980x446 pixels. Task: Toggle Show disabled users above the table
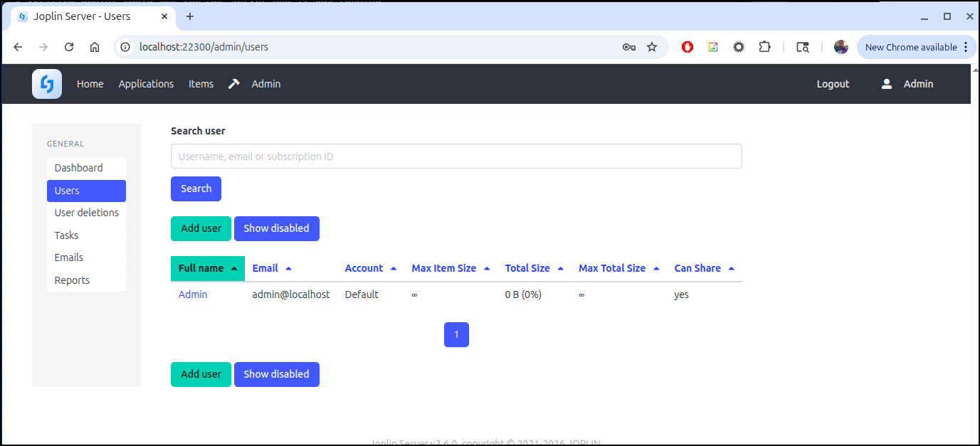(276, 228)
